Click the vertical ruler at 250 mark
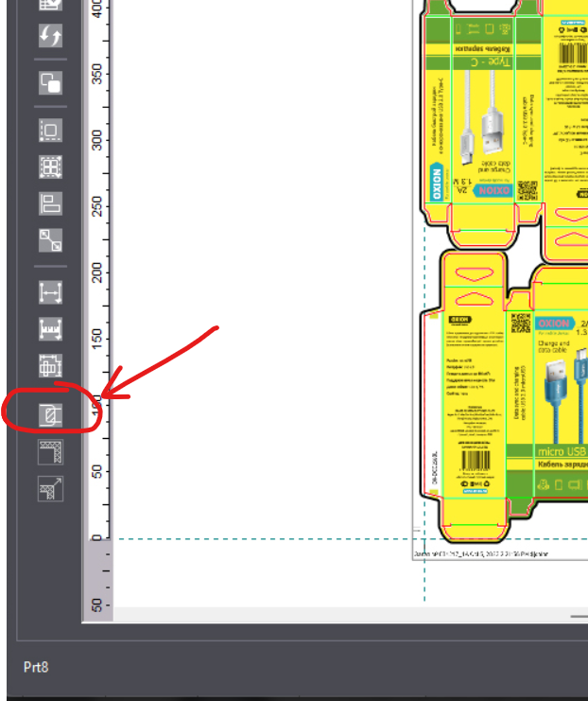The width and height of the screenshot is (588, 701). tap(97, 206)
